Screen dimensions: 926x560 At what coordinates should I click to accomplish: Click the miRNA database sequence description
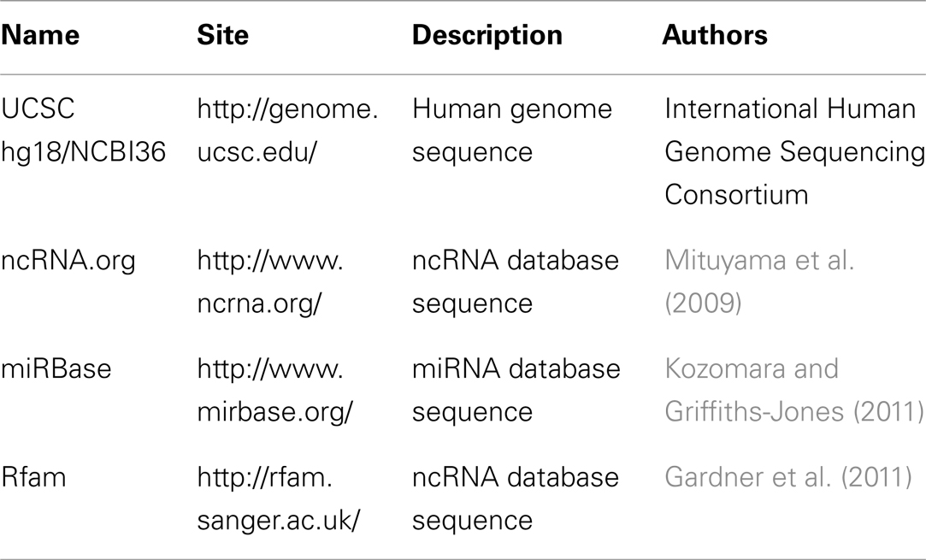[516, 391]
